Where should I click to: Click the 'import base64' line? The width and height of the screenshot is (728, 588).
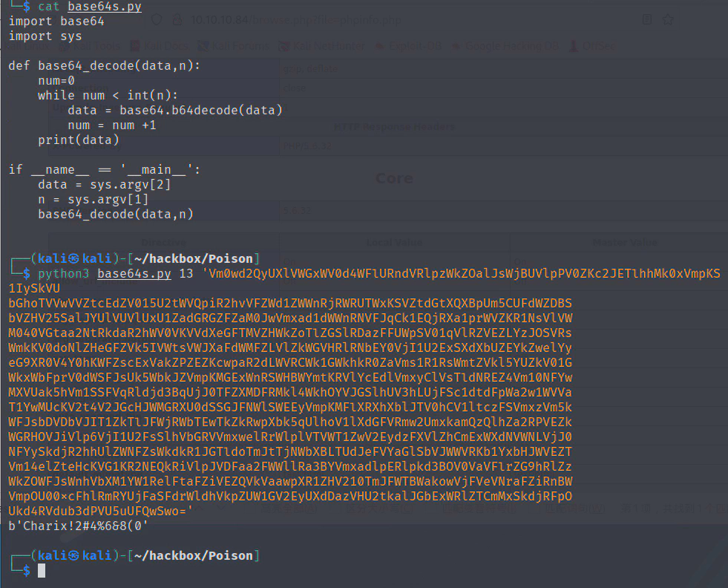(x=56, y=21)
